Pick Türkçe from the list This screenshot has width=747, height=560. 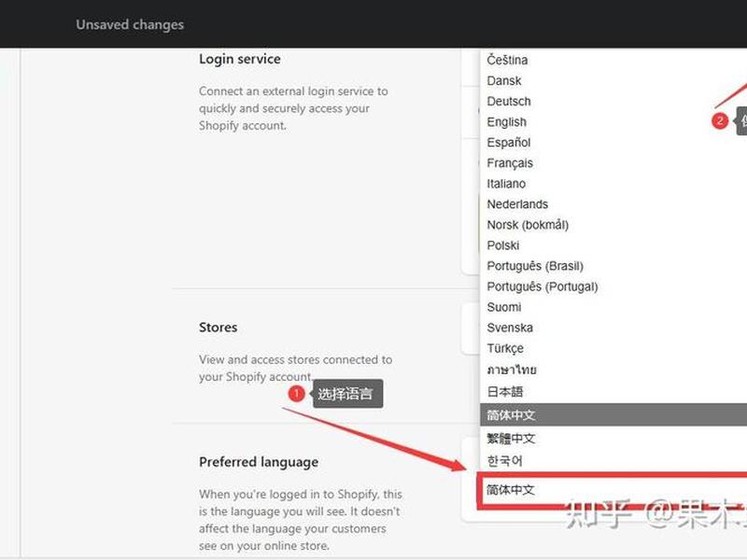pos(613,348)
